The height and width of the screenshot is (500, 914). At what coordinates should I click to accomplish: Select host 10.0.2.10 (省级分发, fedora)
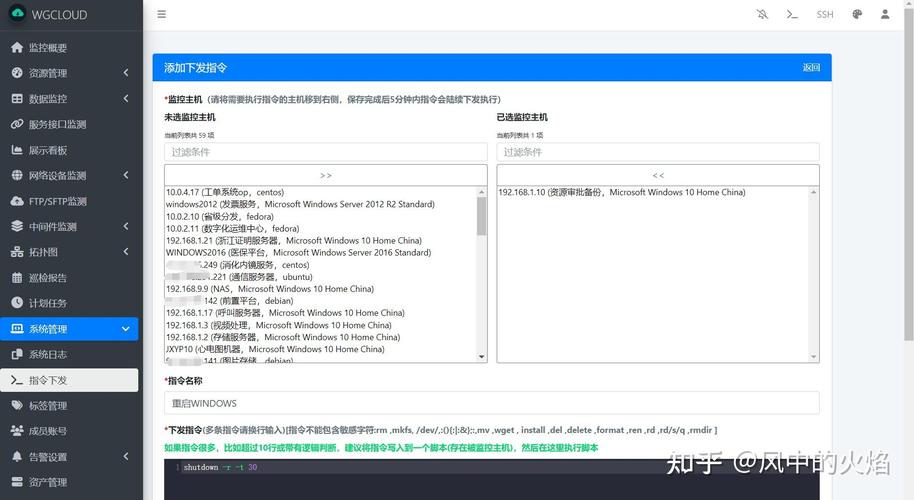(x=220, y=217)
